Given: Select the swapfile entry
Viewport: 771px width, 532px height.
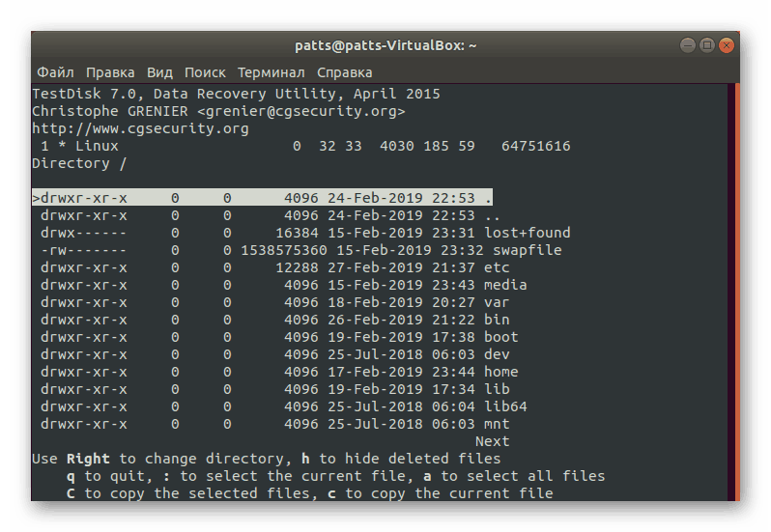Looking at the screenshot, I should (300, 250).
